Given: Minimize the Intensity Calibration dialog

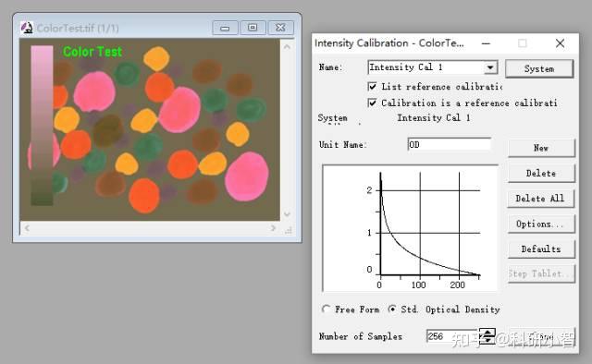Looking at the screenshot, I should tap(487, 43).
